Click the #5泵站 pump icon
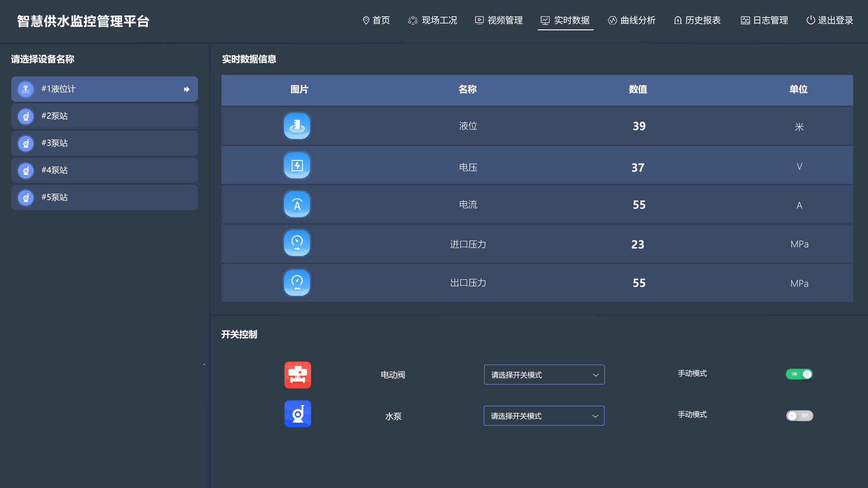The height and width of the screenshot is (488, 868). (x=26, y=197)
